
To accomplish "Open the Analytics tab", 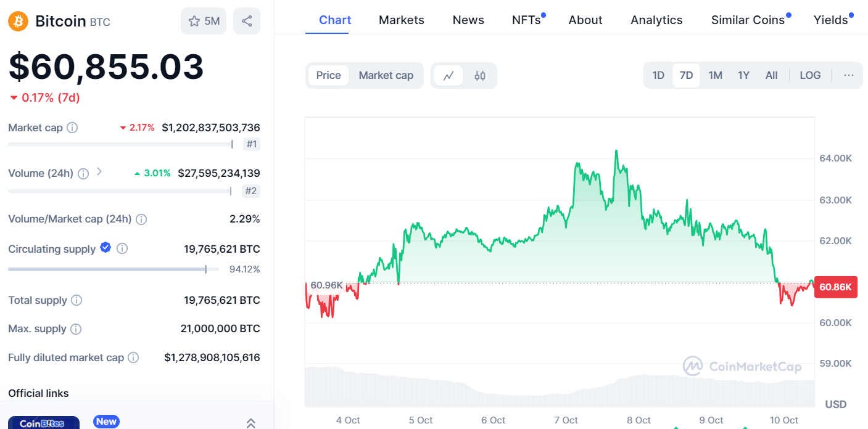I will (x=656, y=20).
